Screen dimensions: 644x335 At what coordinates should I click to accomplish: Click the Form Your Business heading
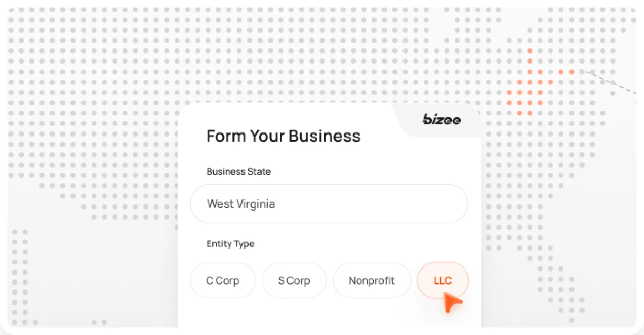pos(283,136)
